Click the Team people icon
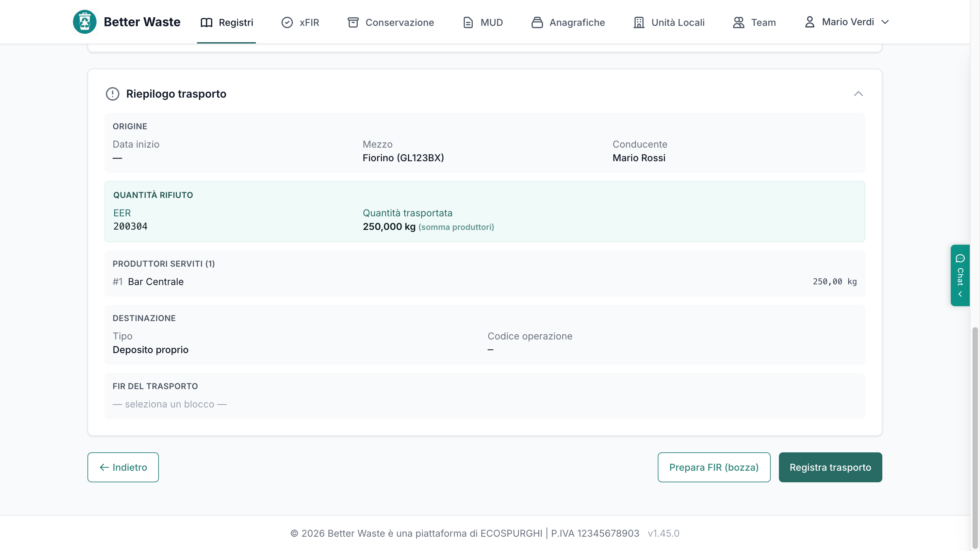Image resolution: width=980 pixels, height=551 pixels. click(738, 22)
